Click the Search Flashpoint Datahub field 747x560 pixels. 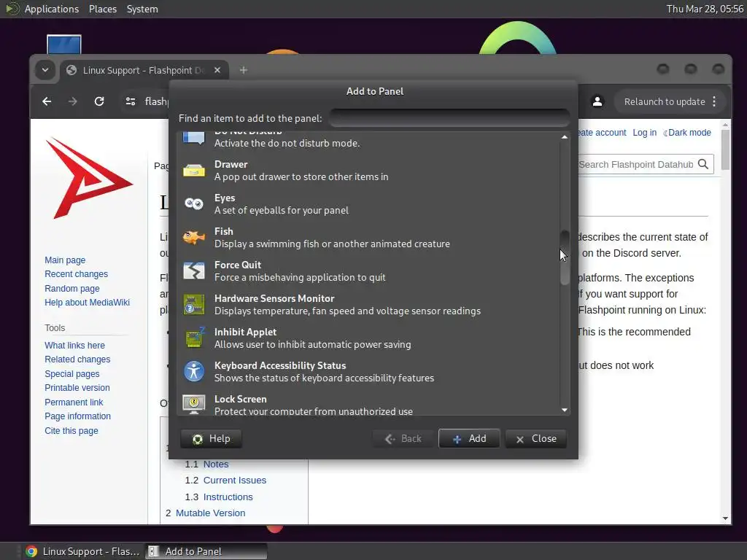(x=635, y=164)
